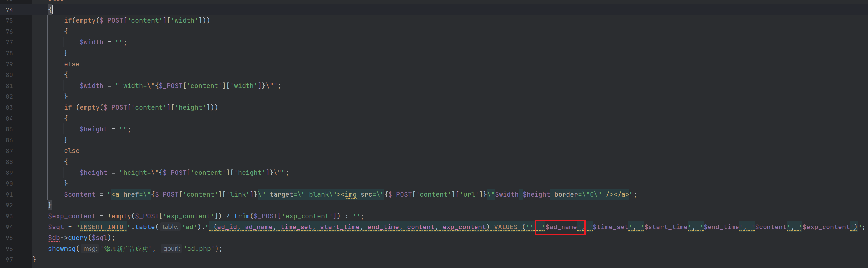Image resolution: width=868 pixels, height=268 pixels.
Task: Click $height empty assignment on line 85
Action: tap(93, 129)
